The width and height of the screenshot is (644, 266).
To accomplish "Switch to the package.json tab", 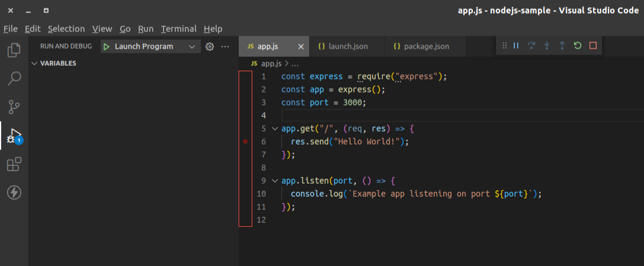I will coord(425,46).
